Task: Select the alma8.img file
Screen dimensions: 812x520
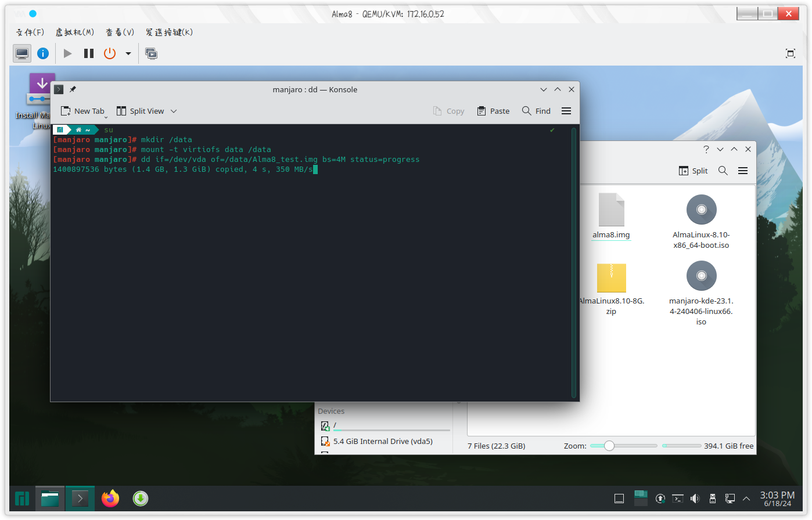Action: [611, 216]
